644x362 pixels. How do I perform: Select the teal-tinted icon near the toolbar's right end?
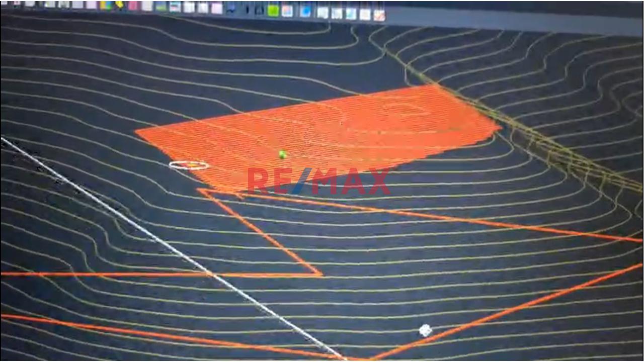click(351, 14)
